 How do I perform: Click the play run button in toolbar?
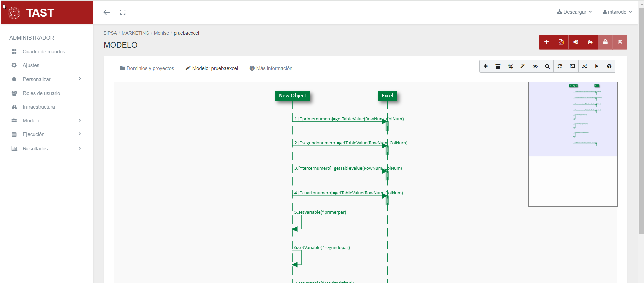coord(597,66)
